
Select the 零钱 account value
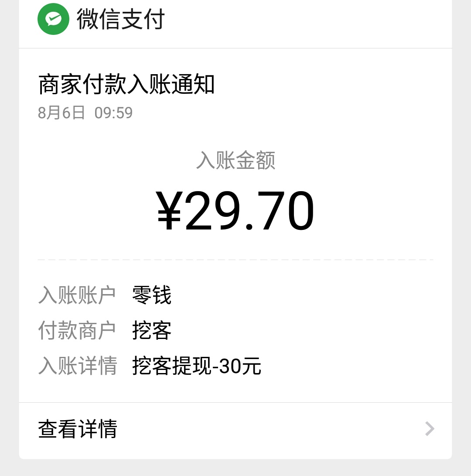(152, 295)
